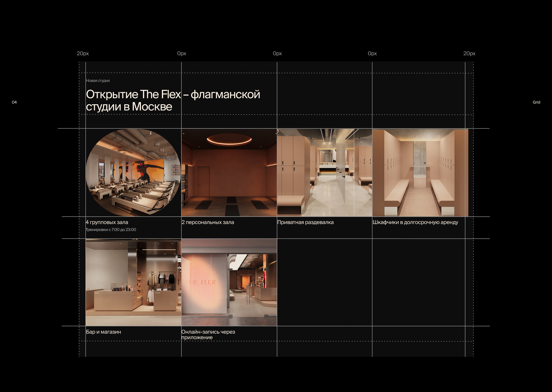The width and height of the screenshot is (552, 392).
Task: Select the '4 групповых зала' caption
Action: pos(107,222)
